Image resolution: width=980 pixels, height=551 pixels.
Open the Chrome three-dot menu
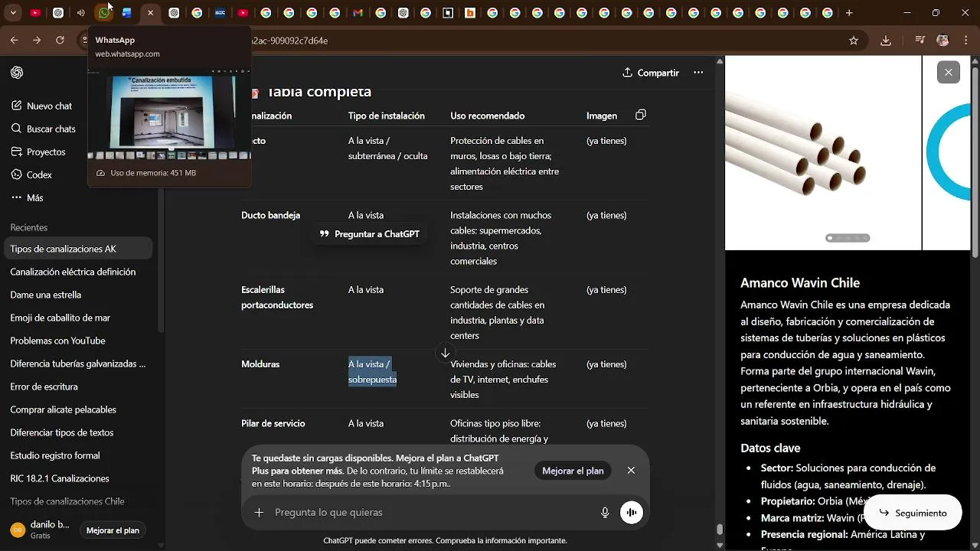966,41
